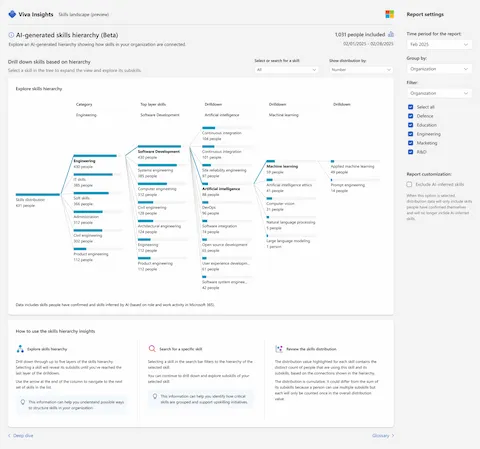Viewport: 480px width, 449px height.
Task: Click the Explore skills hierarchy tree icon
Action: click(x=20, y=349)
